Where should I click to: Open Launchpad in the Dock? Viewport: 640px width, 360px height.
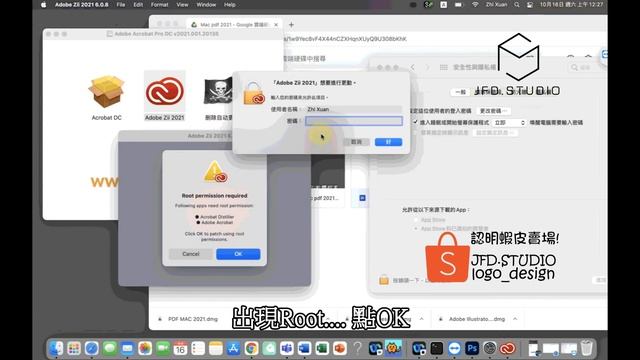74,348
